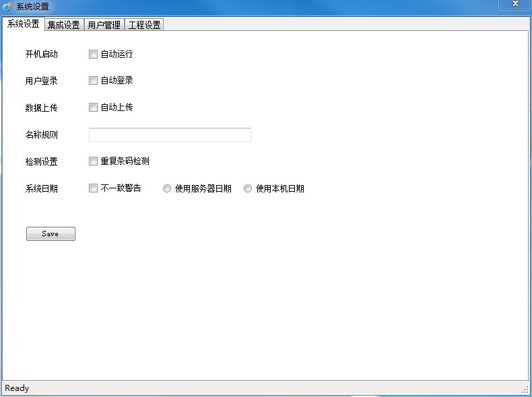Screen dimensions: 532x397
Task: Check the 重复条码检测 option
Action: [x=94, y=161]
